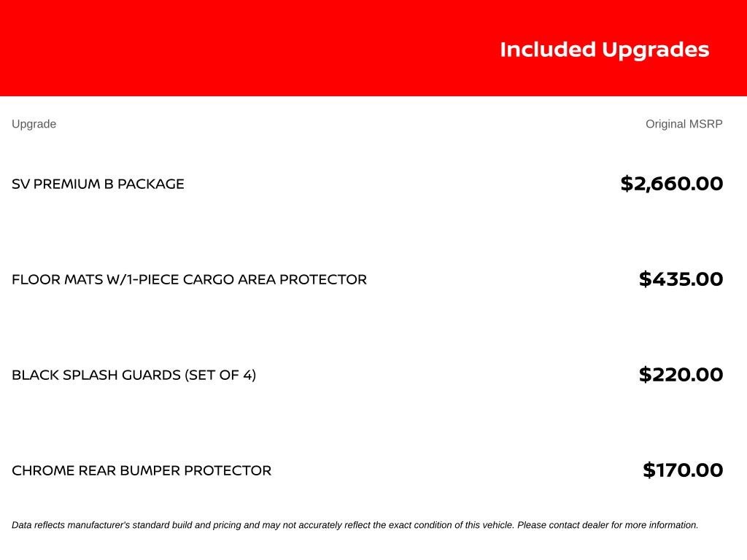Screen dimensions: 747x560
Task: Click the $170.00 price
Action: (683, 470)
